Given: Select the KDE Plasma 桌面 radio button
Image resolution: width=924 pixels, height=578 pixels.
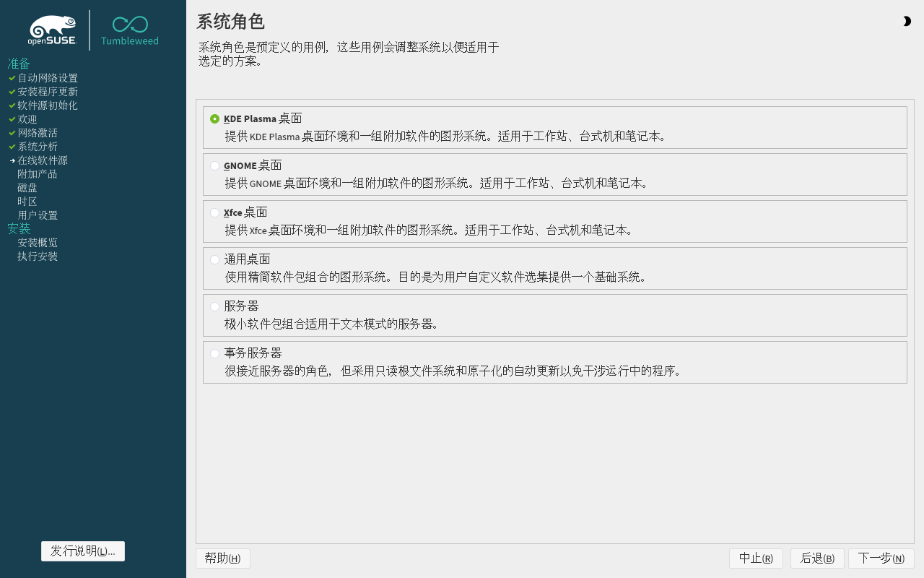Looking at the screenshot, I should click(214, 118).
